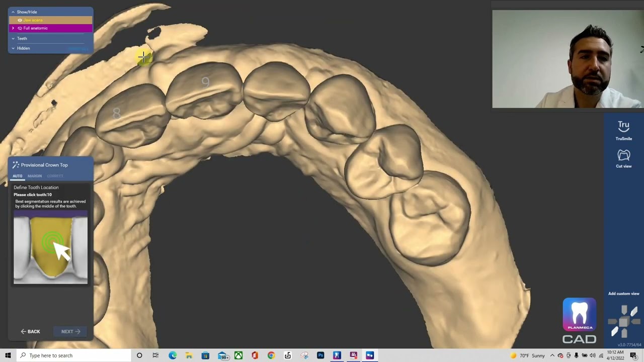Click the Provisional Crown Top wand icon

16,165
